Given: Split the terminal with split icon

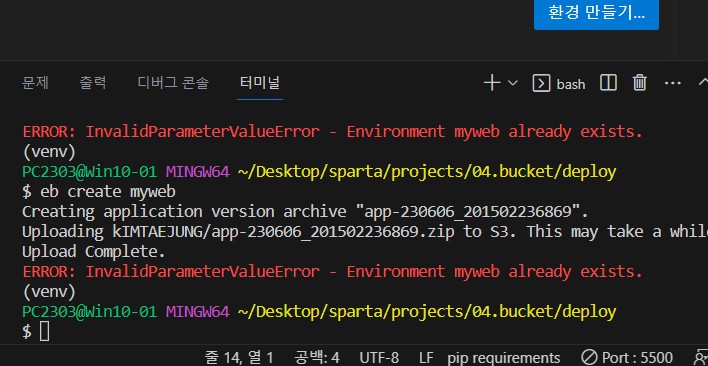Looking at the screenshot, I should coord(608,83).
